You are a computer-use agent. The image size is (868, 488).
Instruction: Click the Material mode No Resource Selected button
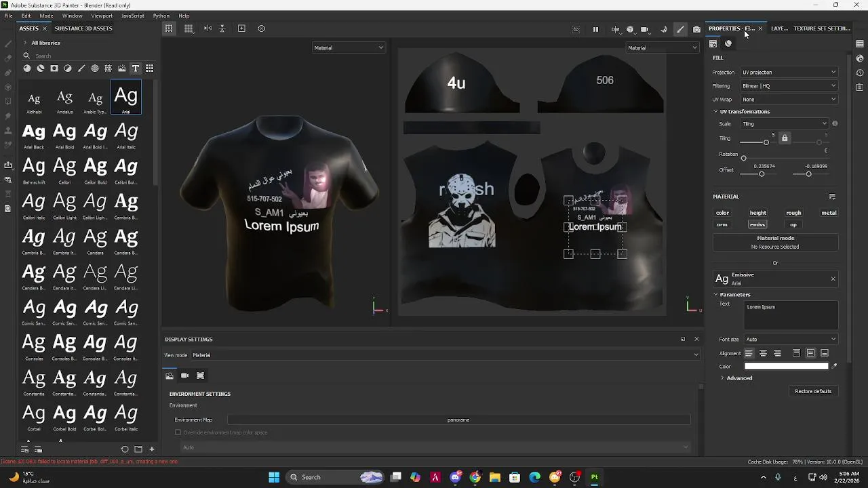tap(775, 243)
